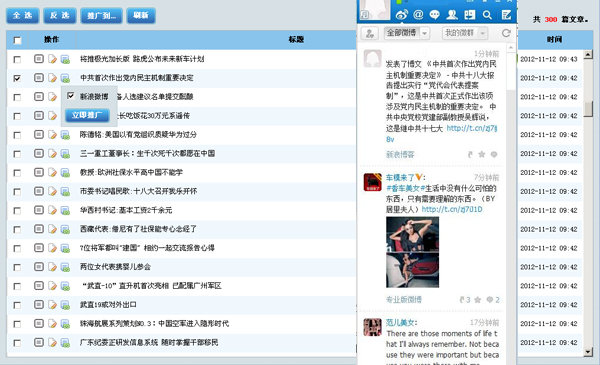Open the Weibo home feed icon
The image size is (600, 365).
pos(401,15)
